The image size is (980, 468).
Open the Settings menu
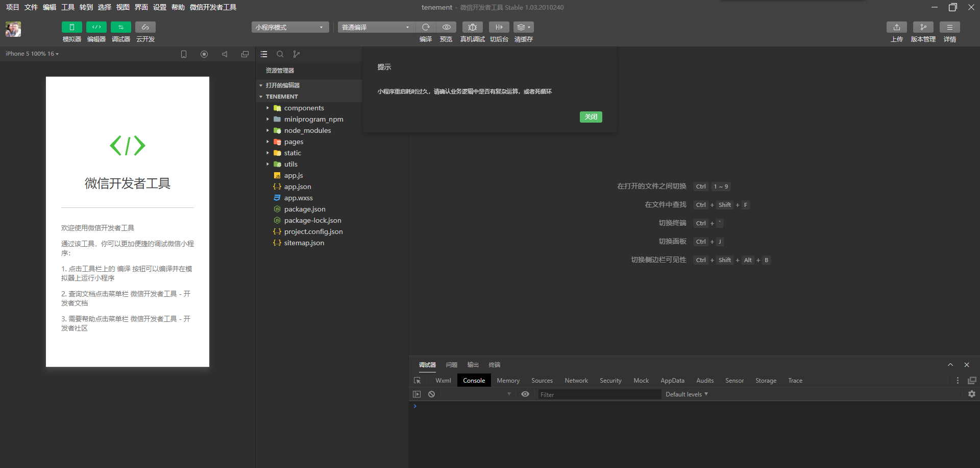(159, 7)
